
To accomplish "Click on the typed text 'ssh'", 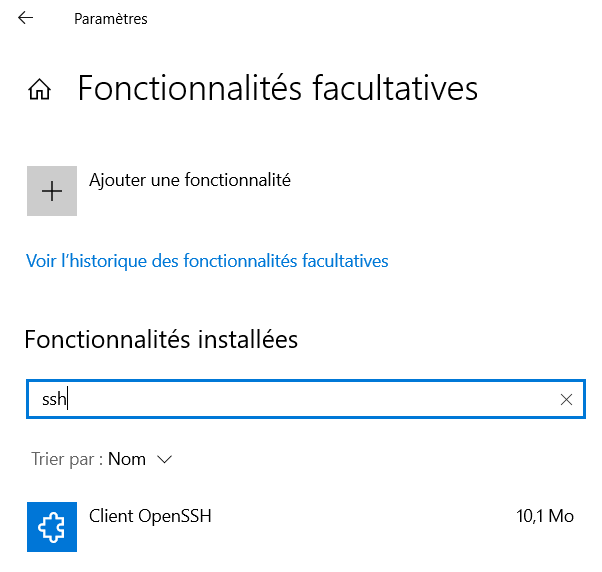I will (x=53, y=399).
